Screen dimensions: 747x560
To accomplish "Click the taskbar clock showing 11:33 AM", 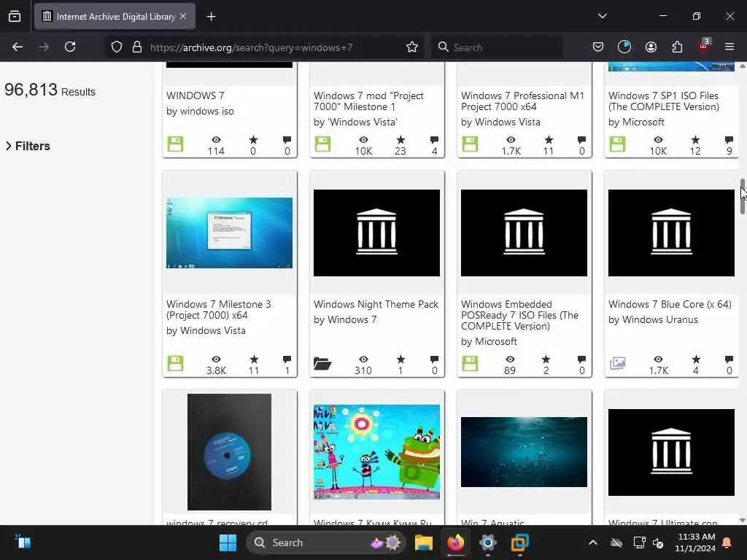I will (x=695, y=542).
